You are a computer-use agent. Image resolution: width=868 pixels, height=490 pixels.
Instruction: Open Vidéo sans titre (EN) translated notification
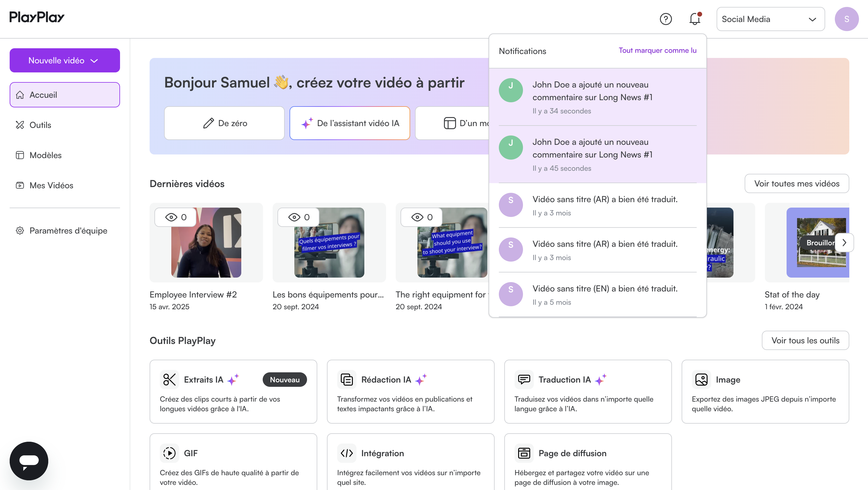(597, 294)
